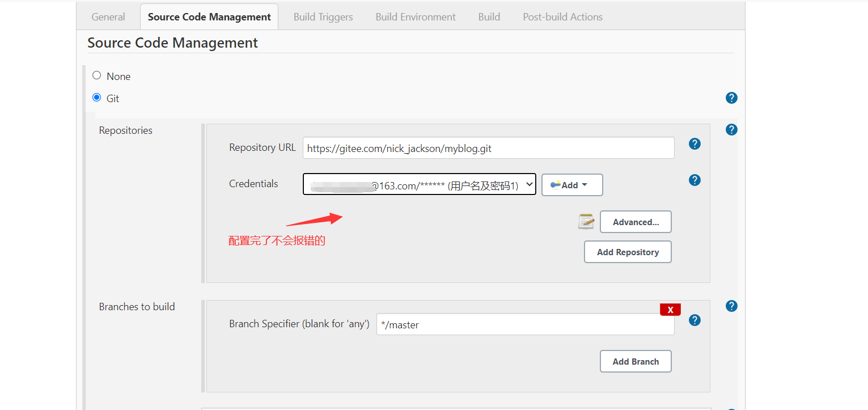Switch to the General tab
The width and height of the screenshot is (868, 410).
pos(108,17)
